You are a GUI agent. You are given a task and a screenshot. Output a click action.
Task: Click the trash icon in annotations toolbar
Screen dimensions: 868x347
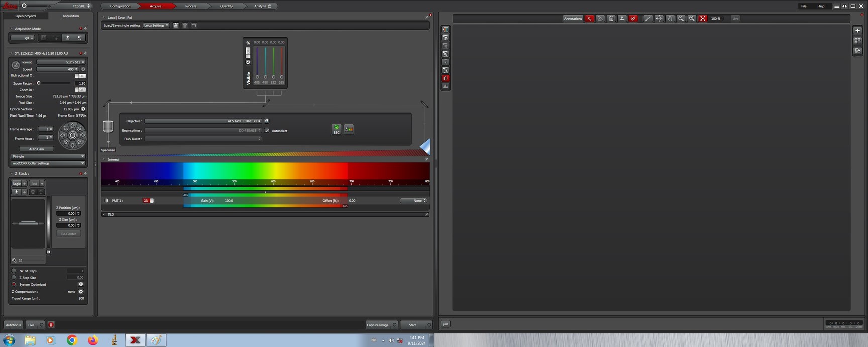click(x=611, y=19)
